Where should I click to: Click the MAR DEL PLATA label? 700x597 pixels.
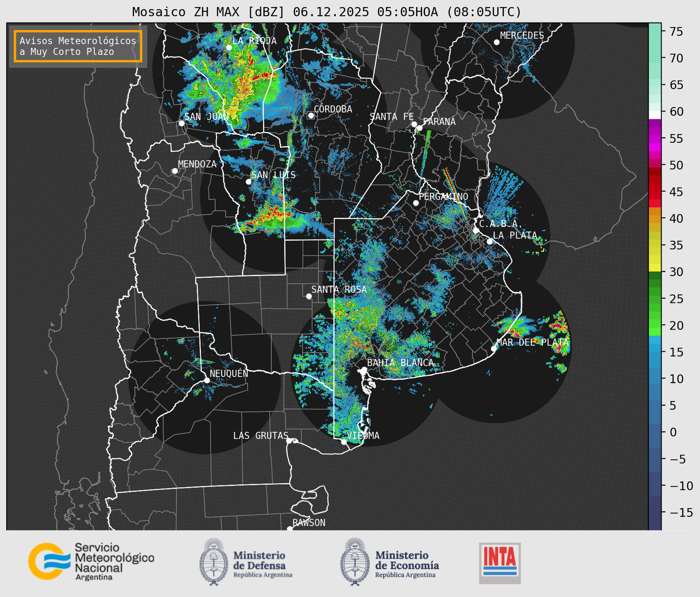(x=532, y=342)
